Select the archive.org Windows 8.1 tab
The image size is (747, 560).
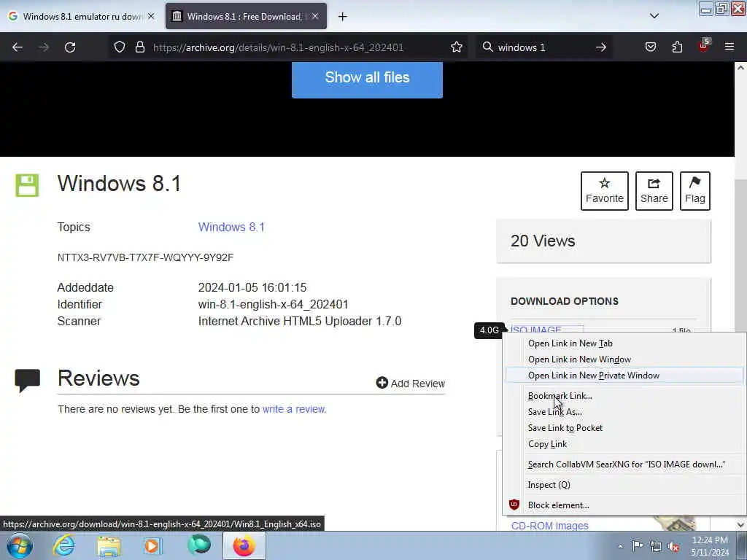tap(246, 17)
